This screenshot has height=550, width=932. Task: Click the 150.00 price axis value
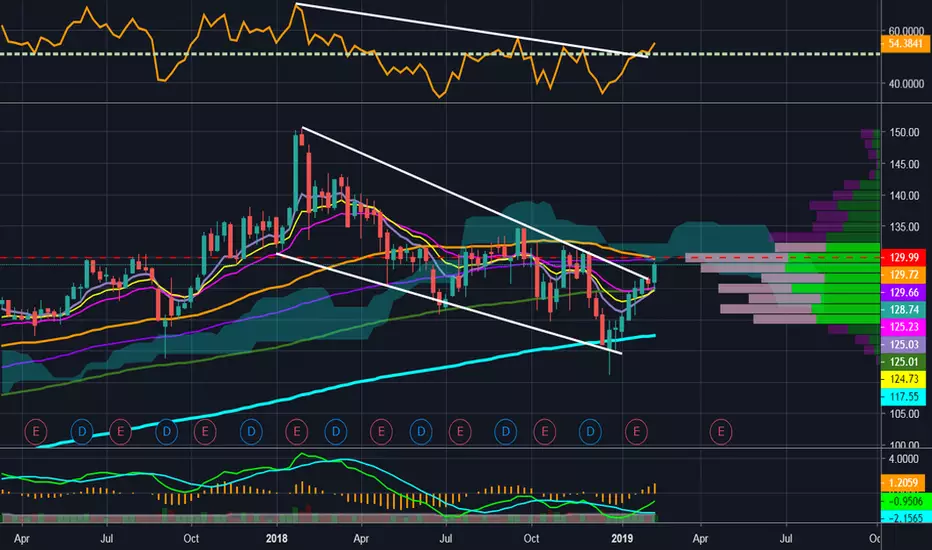[x=905, y=133]
